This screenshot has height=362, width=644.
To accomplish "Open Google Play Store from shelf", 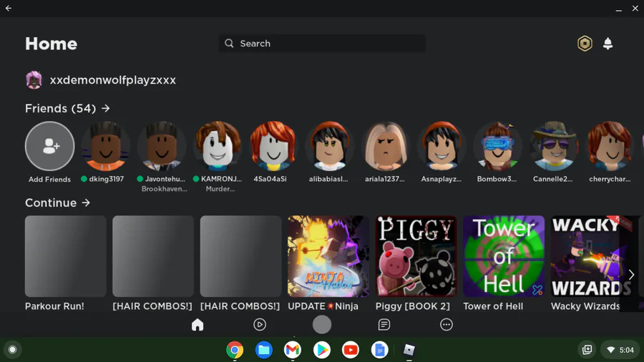I will pos(321,350).
